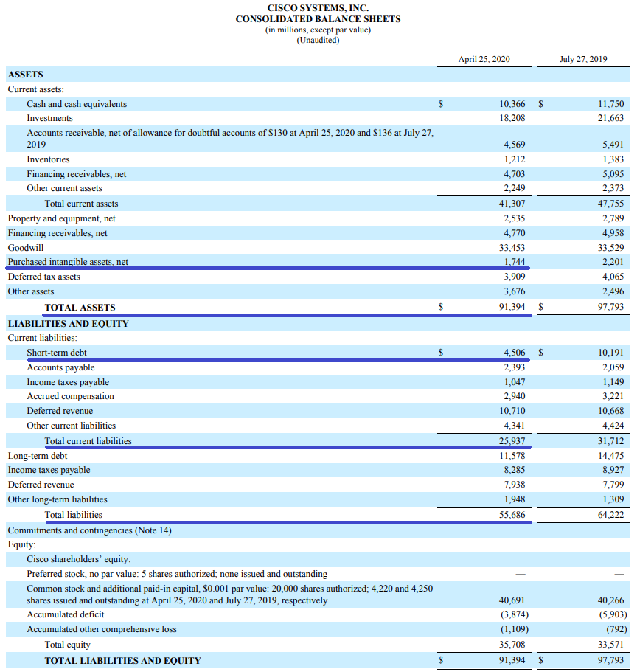Screen dimensions: 637x672
Task: Click the "Total equity" row label
Action: 67,645
